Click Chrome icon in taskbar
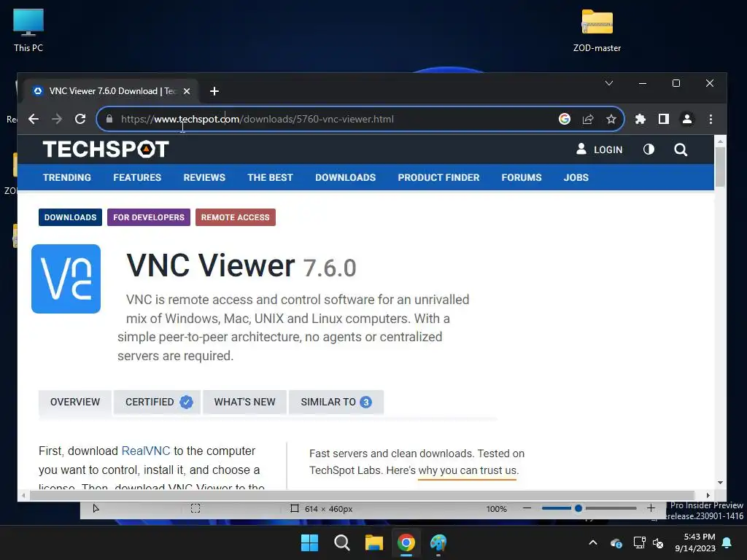Image resolution: width=747 pixels, height=560 pixels. 406,542
